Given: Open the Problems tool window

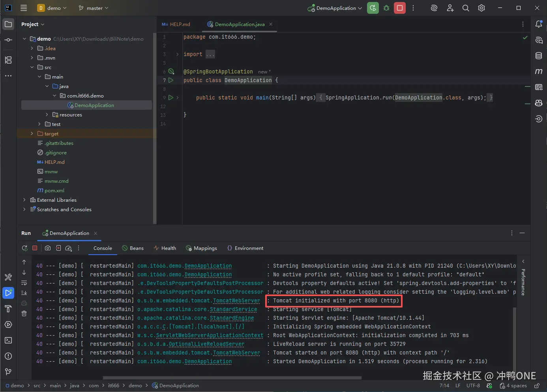Looking at the screenshot, I should pos(8,356).
